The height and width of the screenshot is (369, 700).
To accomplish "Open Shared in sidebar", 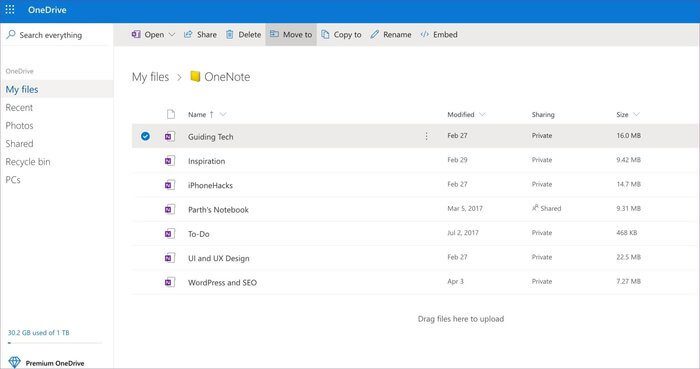I will [x=19, y=144].
